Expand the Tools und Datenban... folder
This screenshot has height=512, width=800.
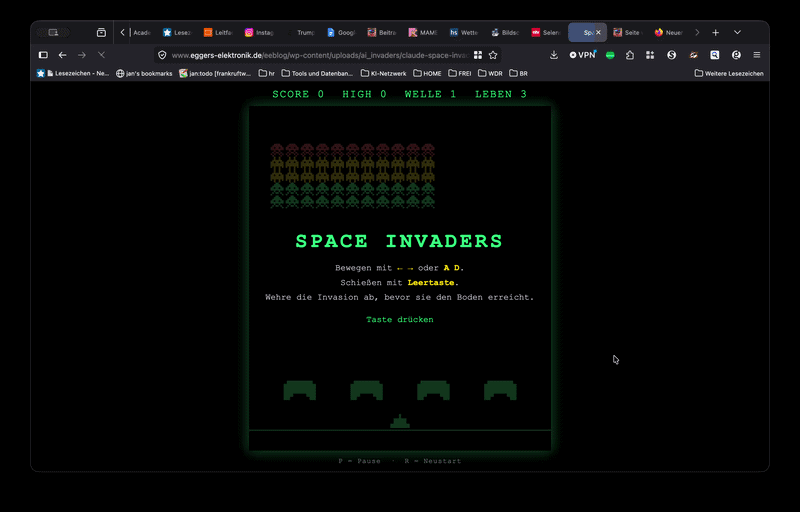(317, 73)
